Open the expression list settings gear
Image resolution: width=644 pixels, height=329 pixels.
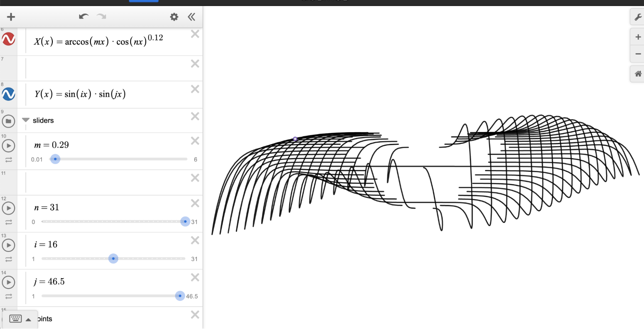(x=174, y=17)
